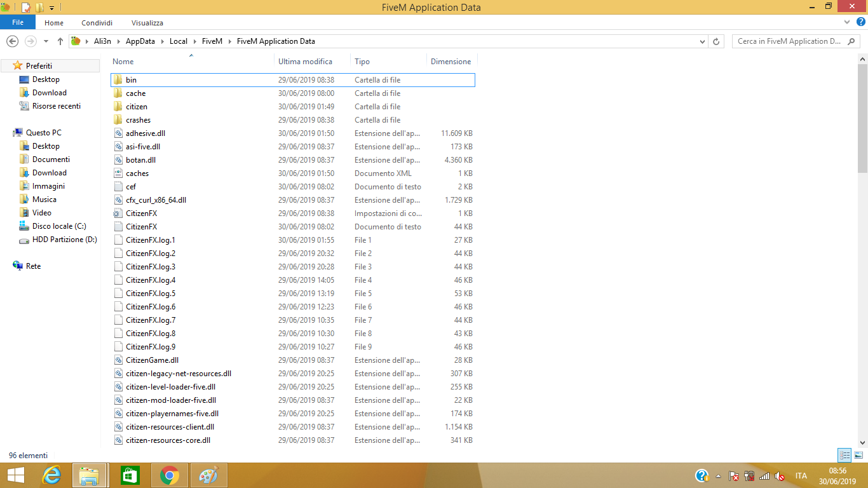Open the Windows Start button
Screen dimensions: 868x488
click(15, 475)
